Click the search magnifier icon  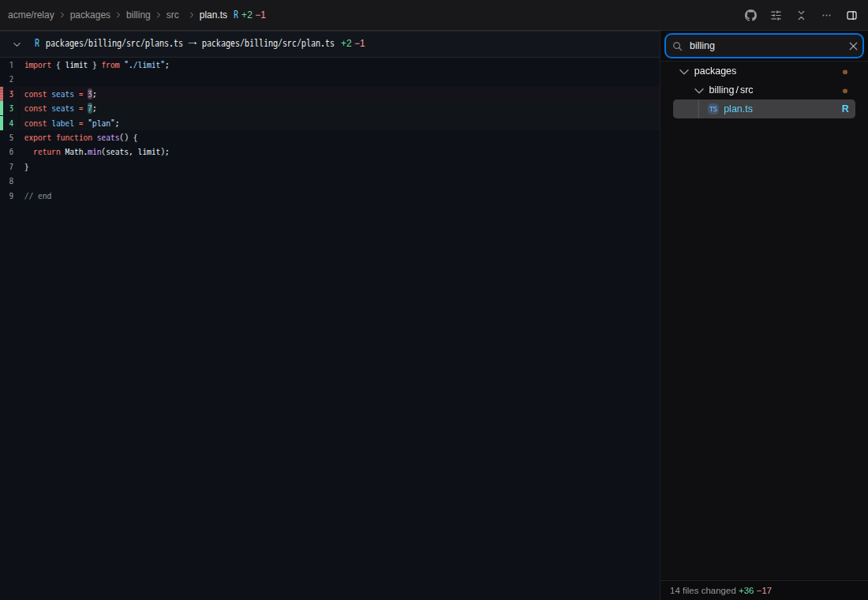pos(677,46)
